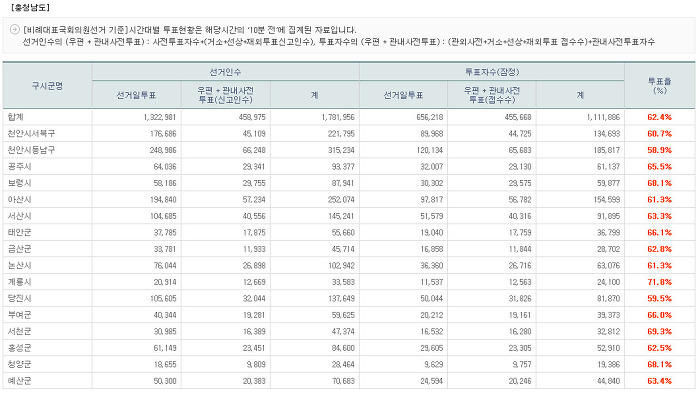Image resolution: width=700 pixels, height=395 pixels.
Task: Click the 60.7% turnout for 천안시서북구
Action: coord(659,134)
